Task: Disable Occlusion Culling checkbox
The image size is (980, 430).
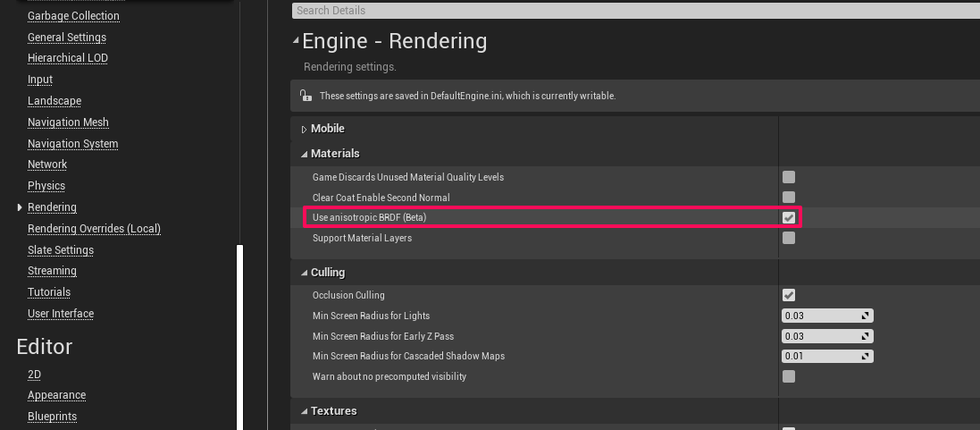Action: point(789,295)
